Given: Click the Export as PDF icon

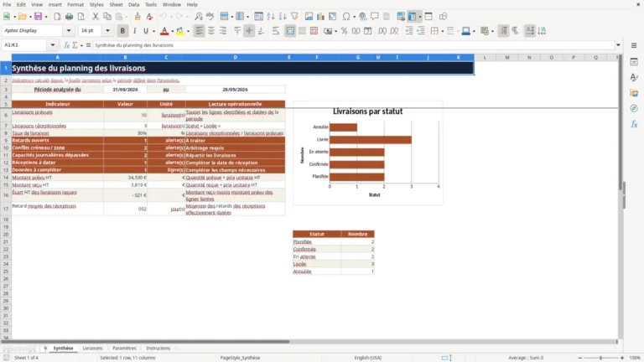Looking at the screenshot, I should click(x=57, y=17).
